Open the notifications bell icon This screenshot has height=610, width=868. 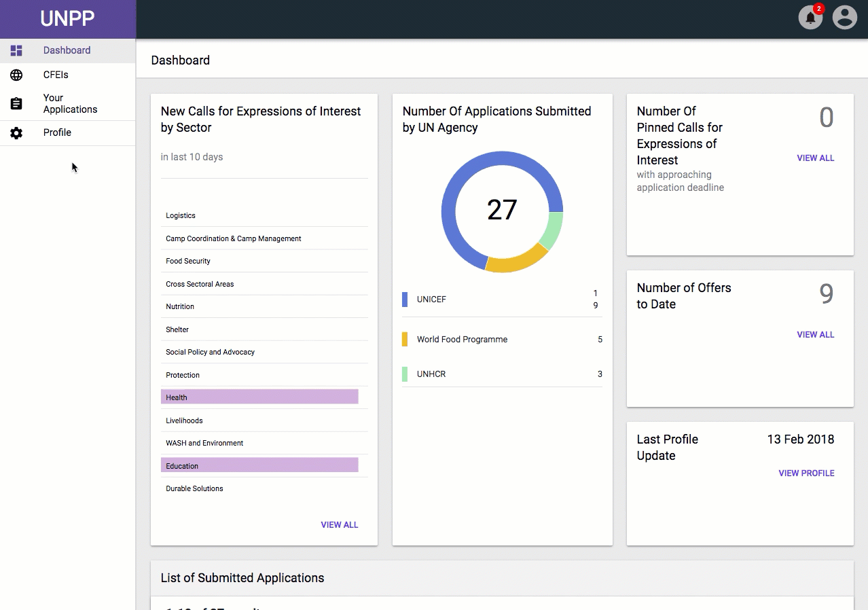[810, 18]
